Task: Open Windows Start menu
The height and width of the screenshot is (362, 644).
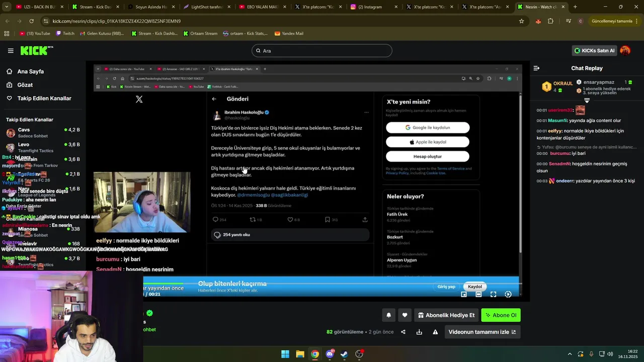Action: coord(285,354)
